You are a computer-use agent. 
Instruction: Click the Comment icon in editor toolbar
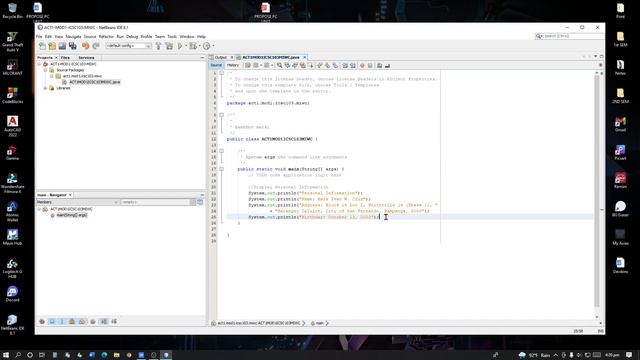(x=379, y=65)
